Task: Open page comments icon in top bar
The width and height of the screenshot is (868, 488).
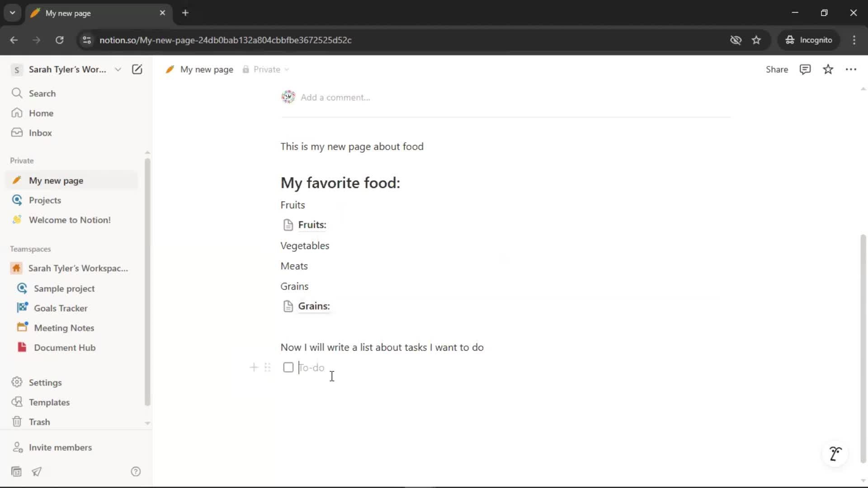Action: tap(805, 69)
